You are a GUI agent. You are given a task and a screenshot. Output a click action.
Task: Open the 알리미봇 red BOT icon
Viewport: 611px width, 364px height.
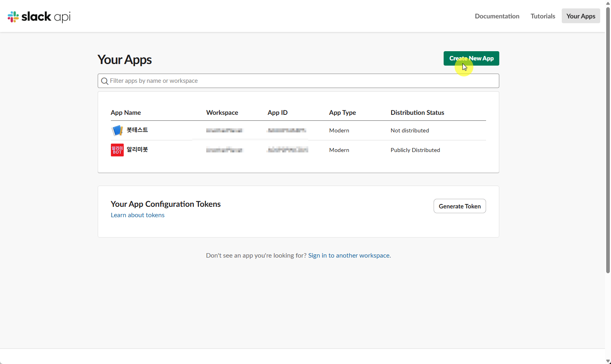point(117,150)
